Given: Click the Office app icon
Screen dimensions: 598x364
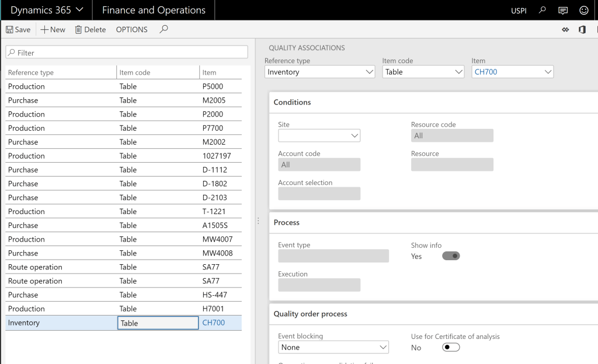Looking at the screenshot, I should (x=582, y=30).
